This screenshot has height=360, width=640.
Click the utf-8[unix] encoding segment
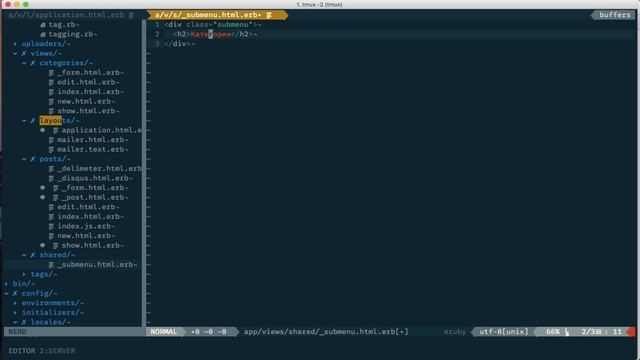pos(504,332)
